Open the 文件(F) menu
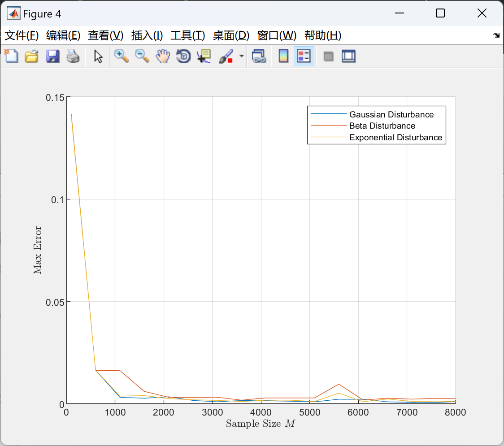 [x=22, y=35]
